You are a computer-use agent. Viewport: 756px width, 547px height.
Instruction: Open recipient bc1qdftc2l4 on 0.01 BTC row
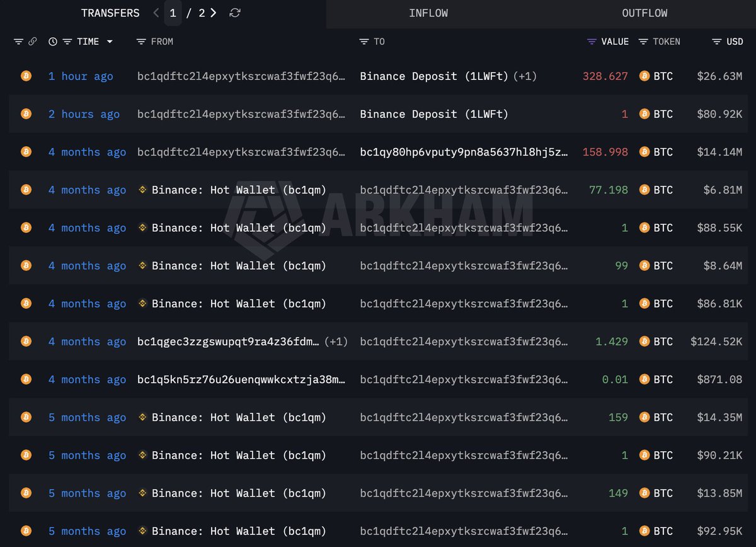(x=464, y=379)
